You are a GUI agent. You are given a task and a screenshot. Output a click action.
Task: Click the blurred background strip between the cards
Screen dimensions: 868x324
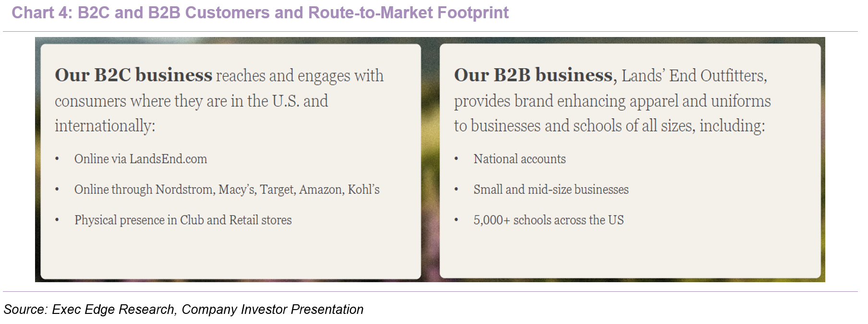tap(430, 160)
